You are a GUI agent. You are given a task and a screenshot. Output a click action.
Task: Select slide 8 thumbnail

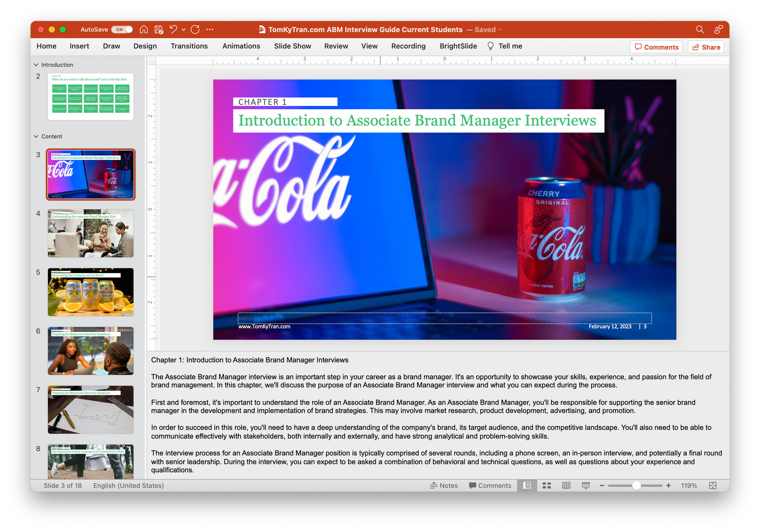pos(91,461)
